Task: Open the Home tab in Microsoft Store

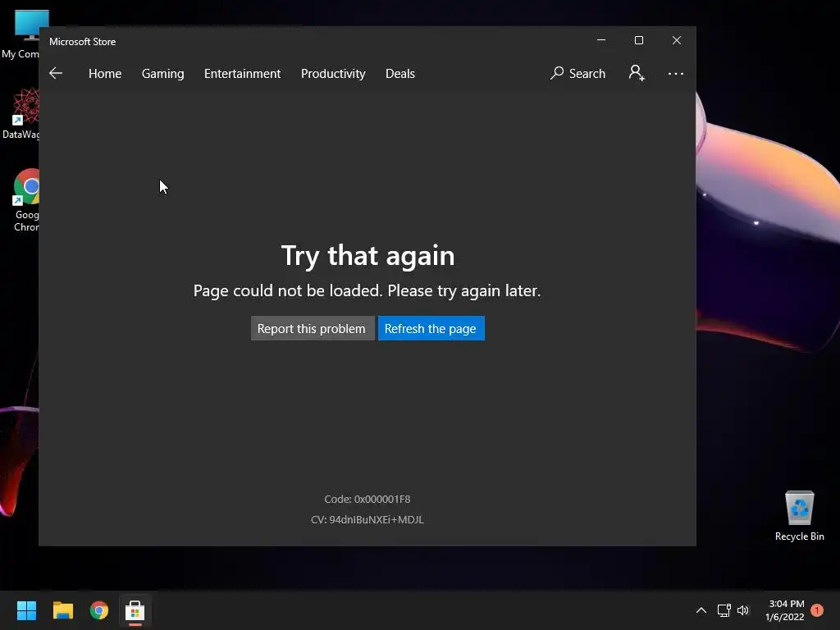Action: [105, 73]
